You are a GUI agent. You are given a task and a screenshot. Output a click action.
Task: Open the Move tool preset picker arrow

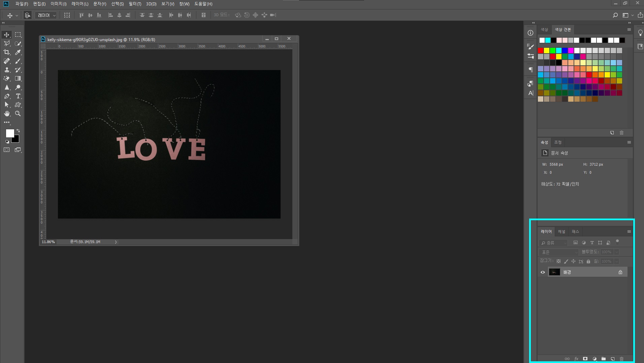(x=17, y=15)
